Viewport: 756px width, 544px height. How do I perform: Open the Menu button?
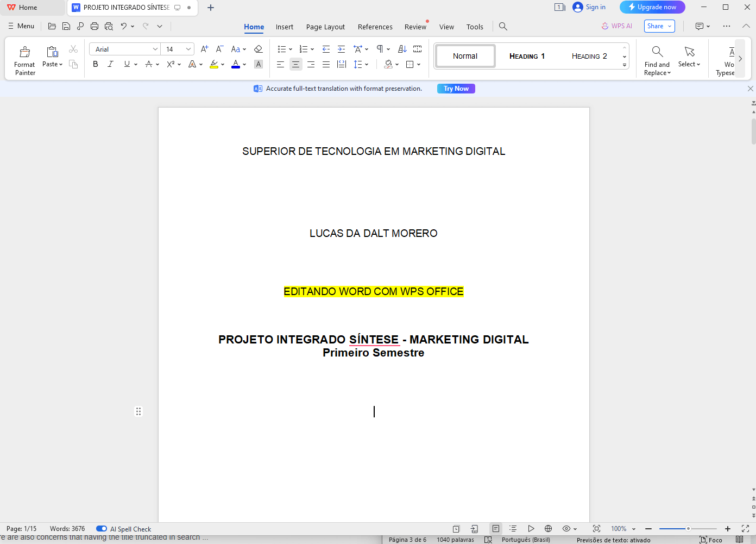pyautogui.click(x=21, y=26)
